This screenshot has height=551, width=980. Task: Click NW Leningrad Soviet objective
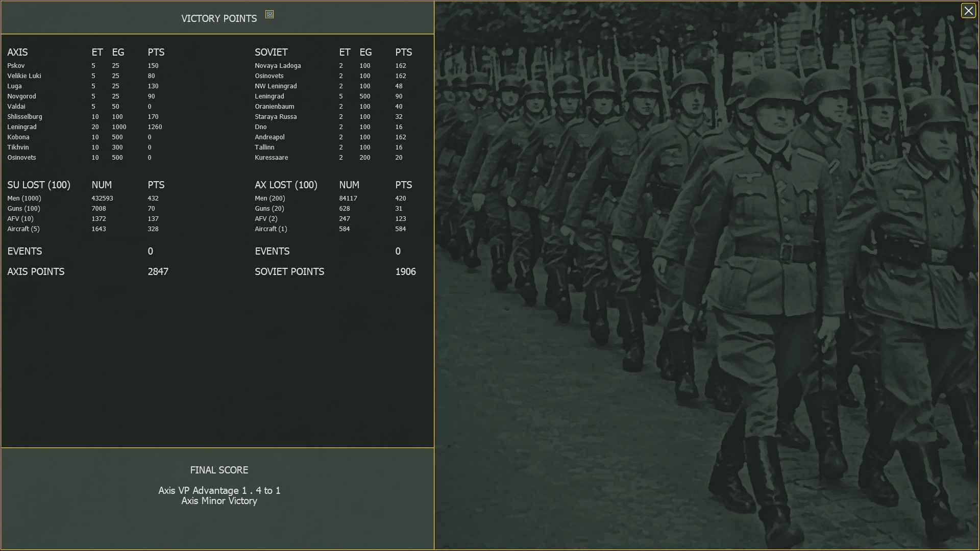tap(276, 86)
